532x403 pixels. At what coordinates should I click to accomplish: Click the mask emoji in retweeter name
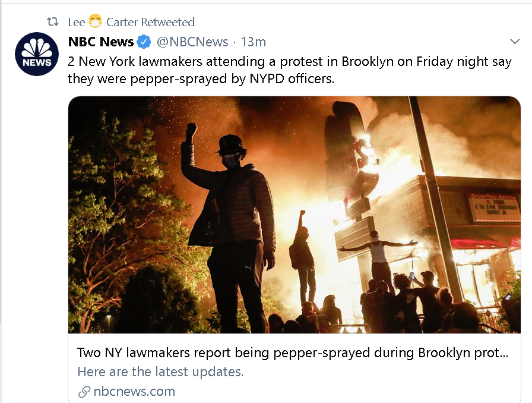click(96, 21)
